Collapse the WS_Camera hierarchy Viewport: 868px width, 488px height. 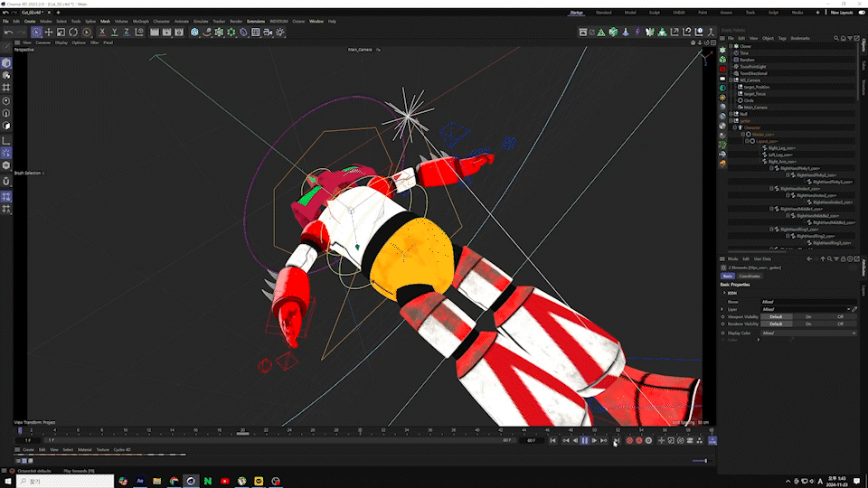(x=731, y=80)
